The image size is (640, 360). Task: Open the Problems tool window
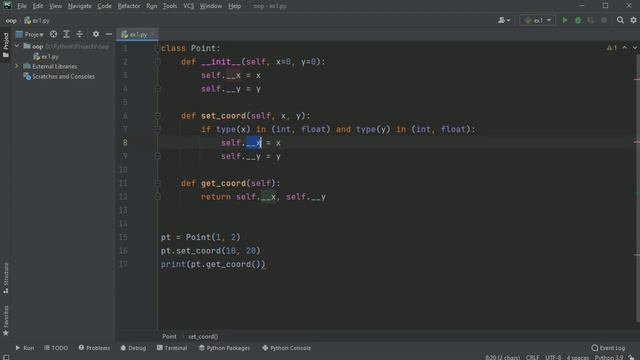click(94, 348)
